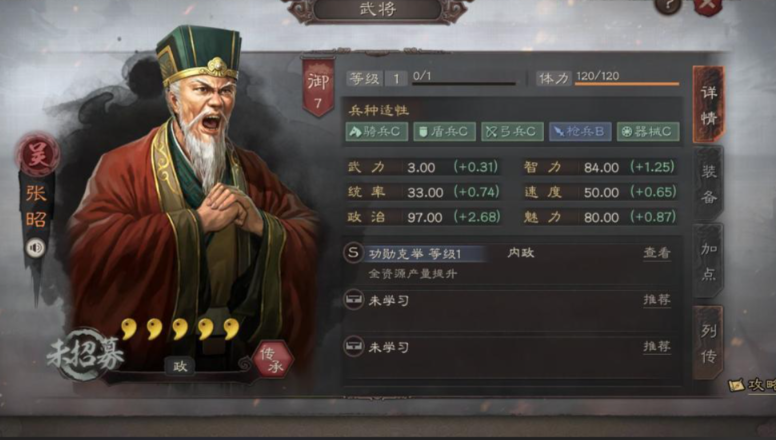
Task: Switch to the 装备 equipment tab
Action: click(x=709, y=184)
